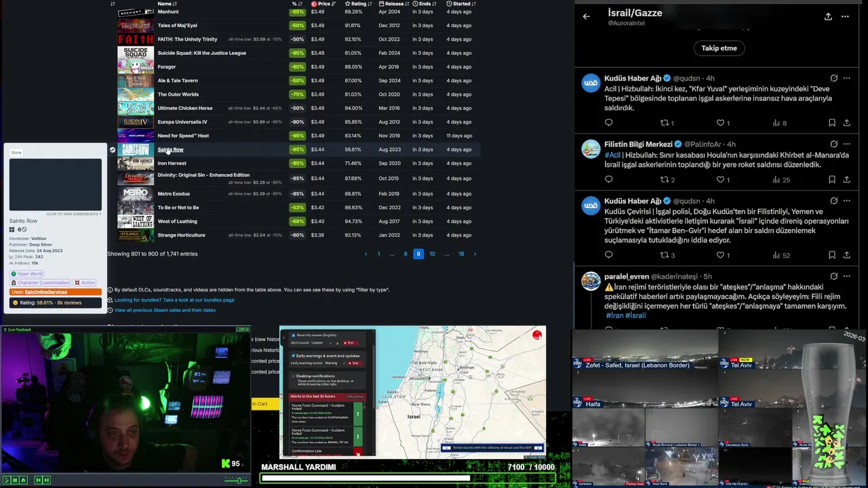Go to page 10 in pagination
The height and width of the screenshot is (488, 868).
[432, 253]
